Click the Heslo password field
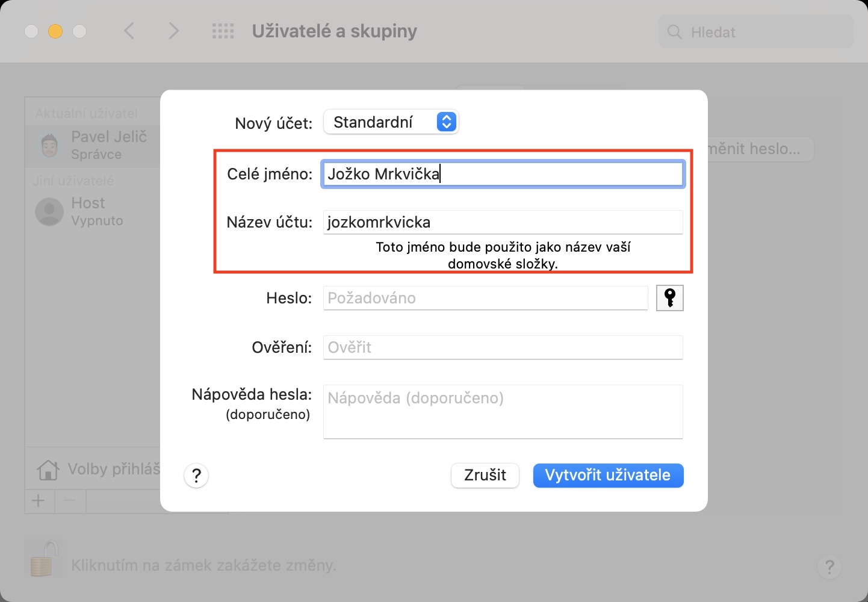Viewport: 868px width, 602px height. (485, 298)
